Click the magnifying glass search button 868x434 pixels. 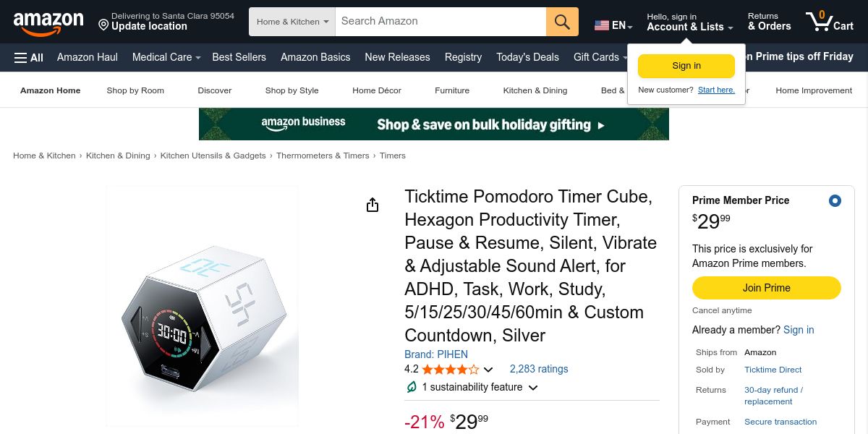[x=562, y=22]
